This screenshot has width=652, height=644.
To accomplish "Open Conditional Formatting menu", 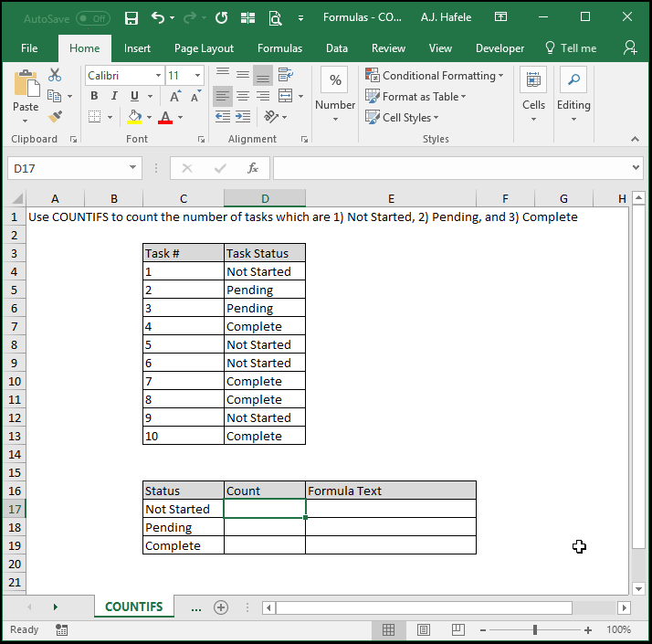I will point(435,75).
